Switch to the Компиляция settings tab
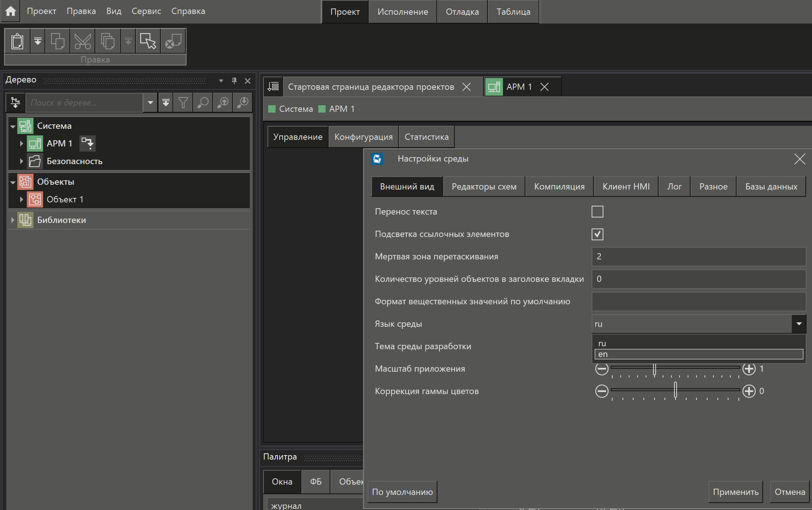 pos(559,187)
